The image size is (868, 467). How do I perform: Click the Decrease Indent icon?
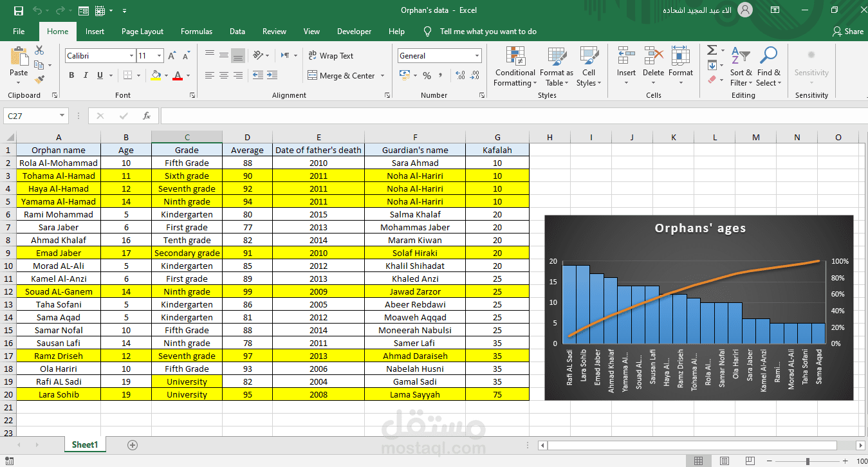click(x=258, y=75)
